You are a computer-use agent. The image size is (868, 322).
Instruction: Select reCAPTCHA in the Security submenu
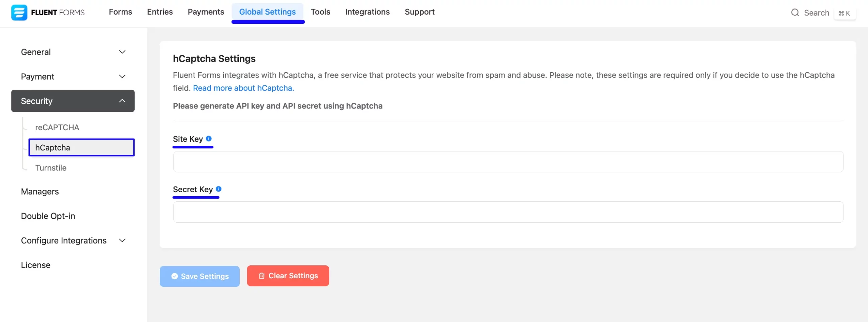[x=57, y=127]
